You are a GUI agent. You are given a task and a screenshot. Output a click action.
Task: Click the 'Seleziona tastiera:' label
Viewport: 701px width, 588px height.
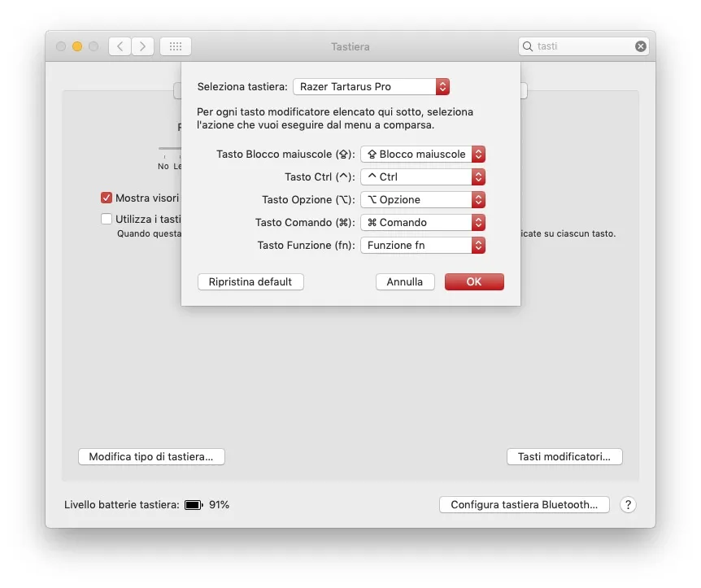pos(242,87)
